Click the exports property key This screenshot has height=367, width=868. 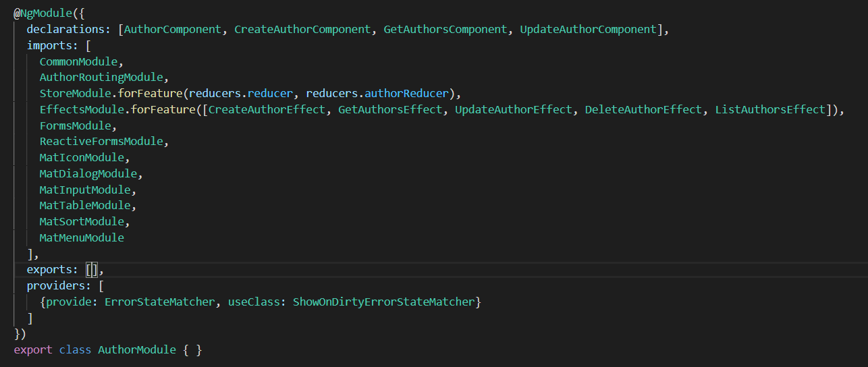[x=49, y=270]
